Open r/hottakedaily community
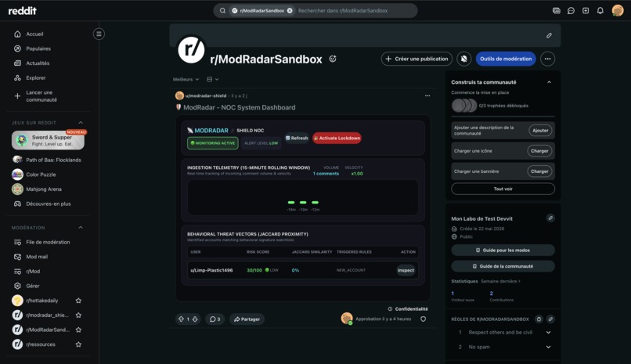This screenshot has height=364, width=631. pyautogui.click(x=41, y=301)
